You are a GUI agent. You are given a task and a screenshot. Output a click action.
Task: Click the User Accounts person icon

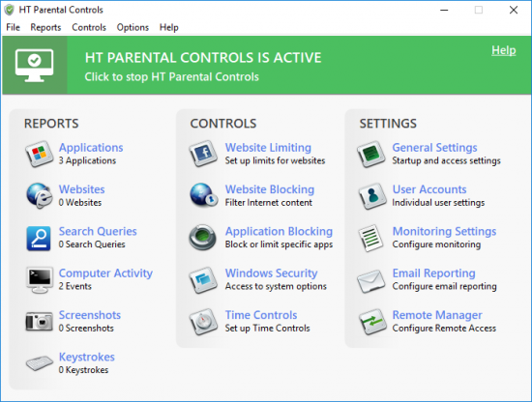(372, 196)
